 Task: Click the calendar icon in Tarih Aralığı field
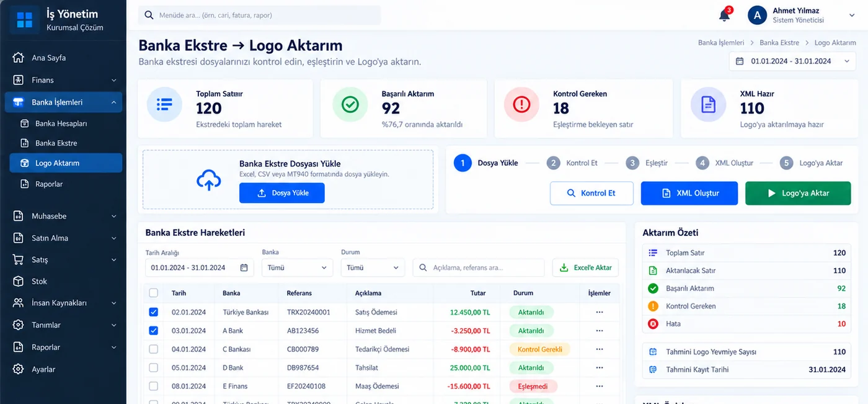pos(244,267)
